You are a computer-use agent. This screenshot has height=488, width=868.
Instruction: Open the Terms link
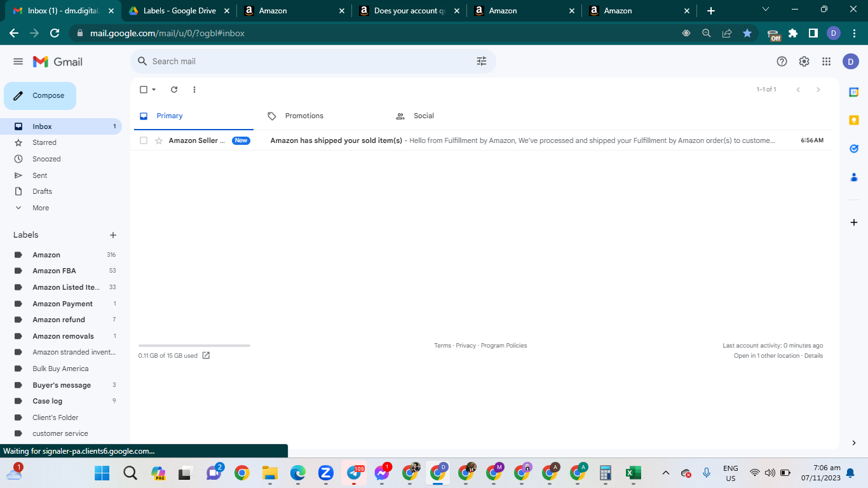tap(442, 346)
